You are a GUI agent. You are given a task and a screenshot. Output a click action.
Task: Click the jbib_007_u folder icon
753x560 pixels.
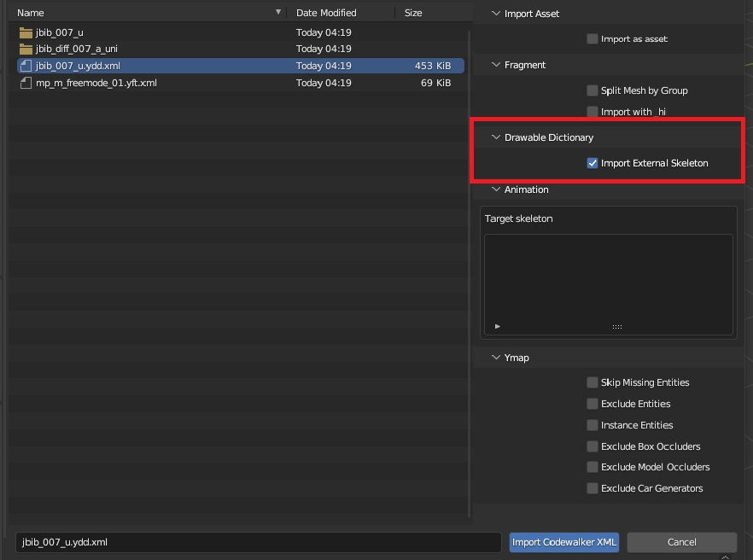tap(25, 32)
